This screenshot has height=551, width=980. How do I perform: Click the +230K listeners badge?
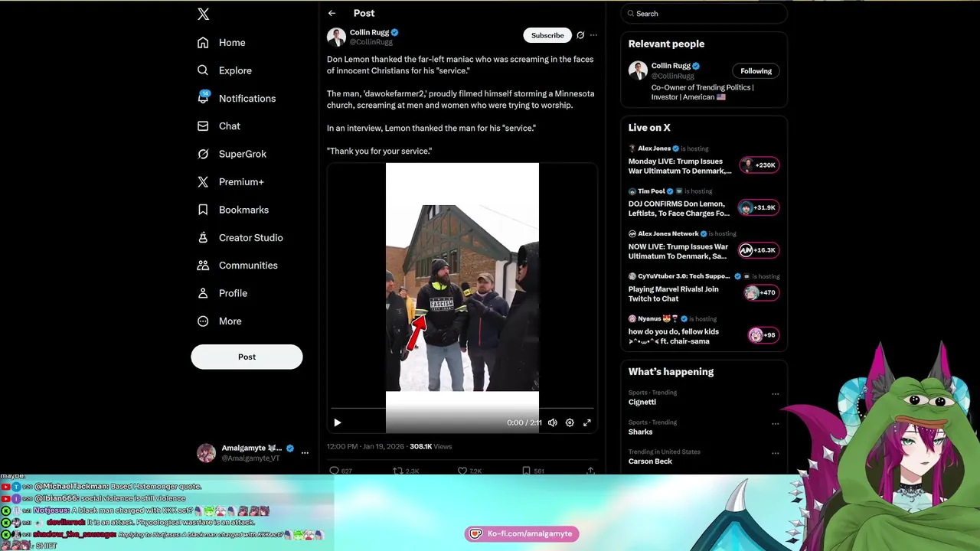click(x=759, y=165)
